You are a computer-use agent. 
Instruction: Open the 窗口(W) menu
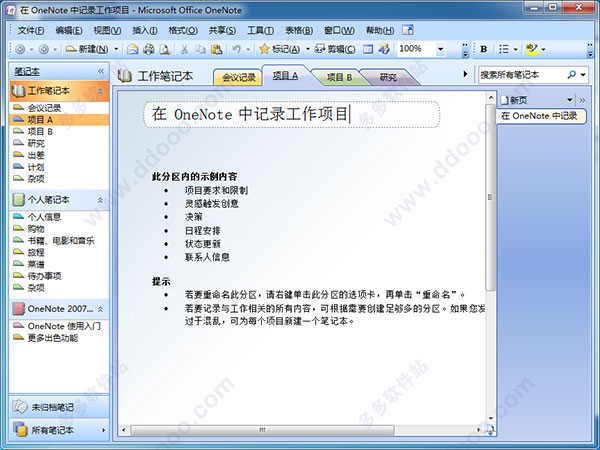339,30
